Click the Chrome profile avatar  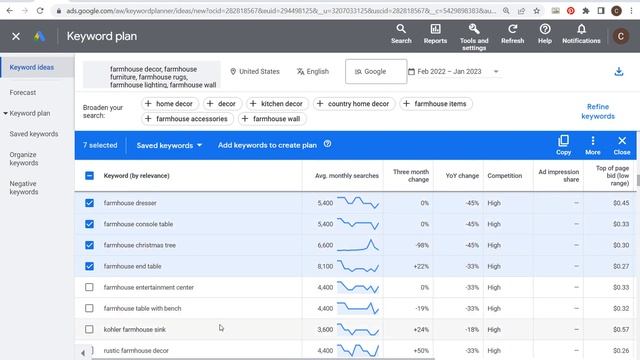point(616,11)
